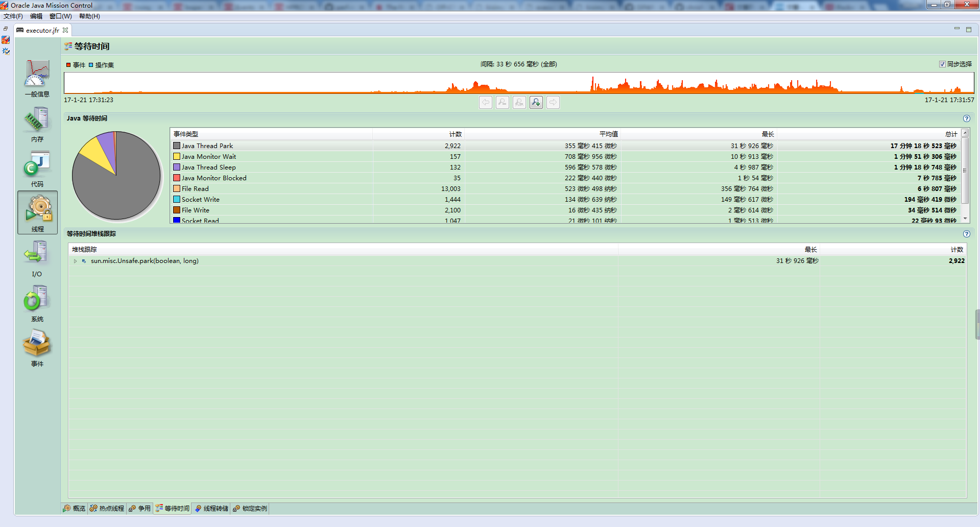Viewport: 980px width, 527px height.
Task: Click the brown File Write color swatch
Action: (177, 210)
